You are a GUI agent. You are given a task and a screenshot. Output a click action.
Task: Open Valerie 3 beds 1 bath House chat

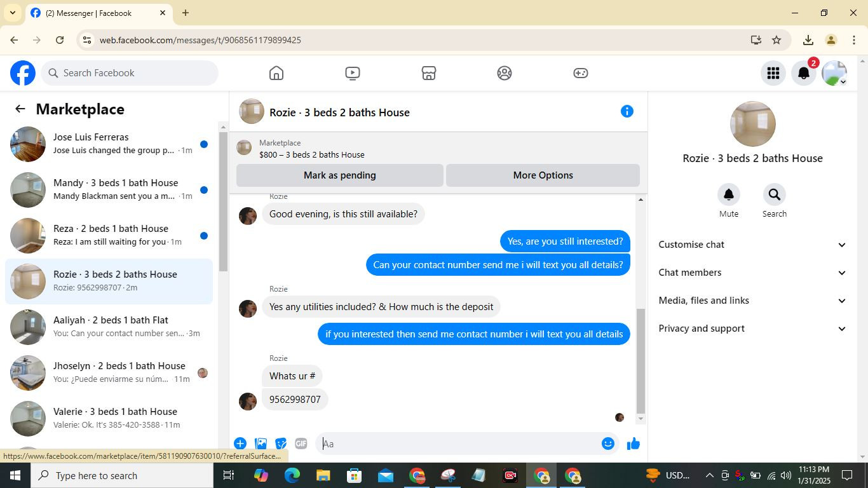(x=109, y=419)
